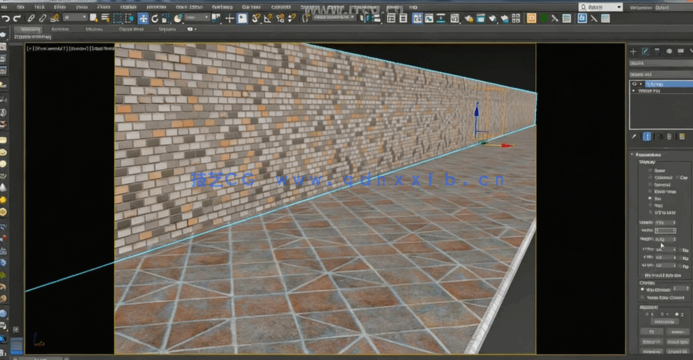Switch to the Create command panel tab
The image size is (693, 360).
click(x=633, y=51)
